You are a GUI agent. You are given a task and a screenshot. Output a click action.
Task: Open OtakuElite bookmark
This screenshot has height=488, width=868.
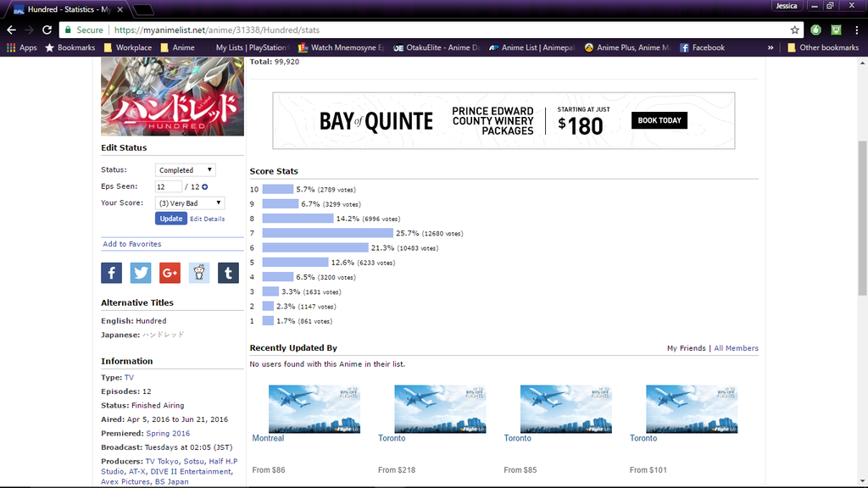pos(437,47)
